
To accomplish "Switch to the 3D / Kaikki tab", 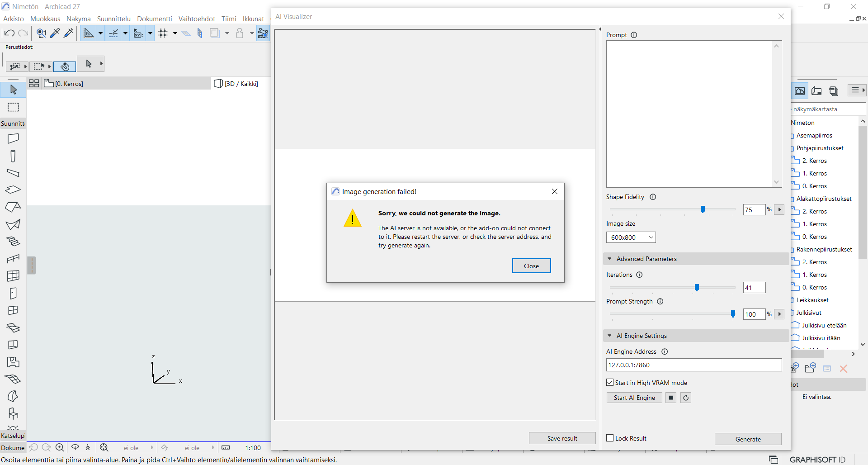I will (236, 84).
